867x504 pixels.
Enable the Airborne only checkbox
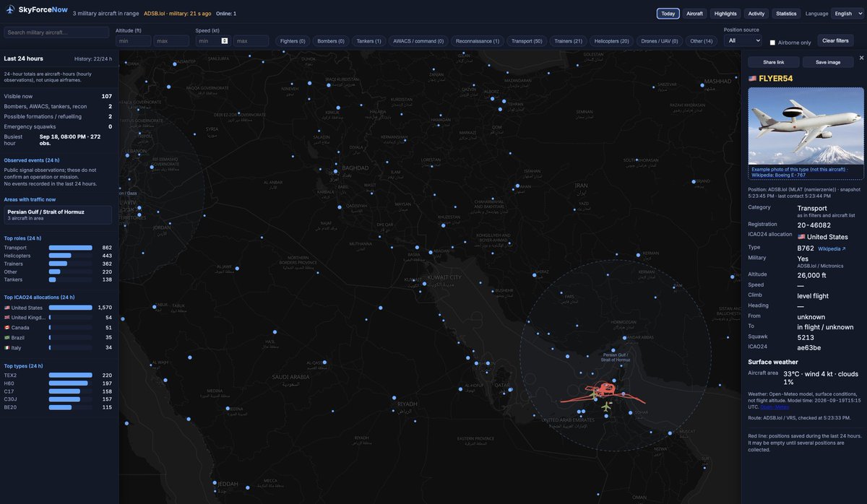[x=772, y=43]
